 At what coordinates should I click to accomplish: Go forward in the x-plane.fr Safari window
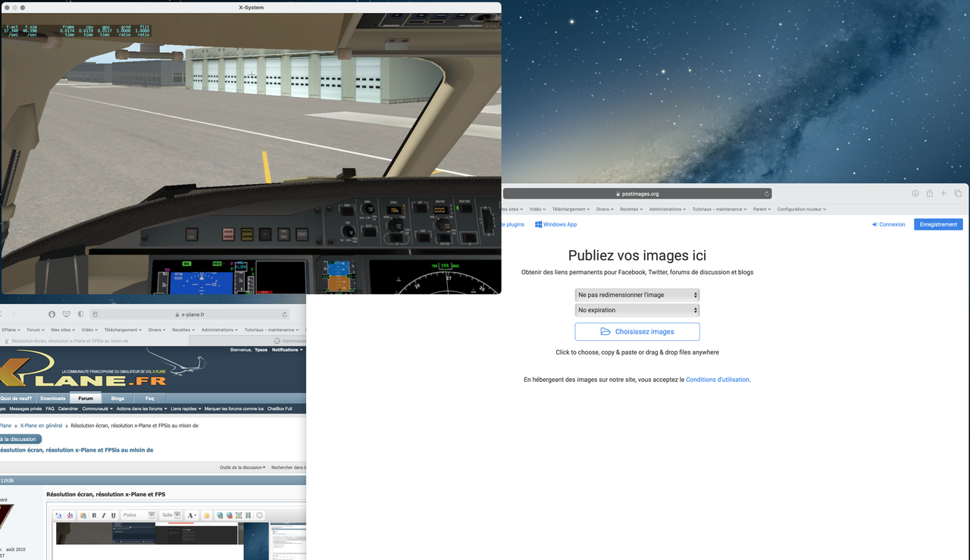14,314
